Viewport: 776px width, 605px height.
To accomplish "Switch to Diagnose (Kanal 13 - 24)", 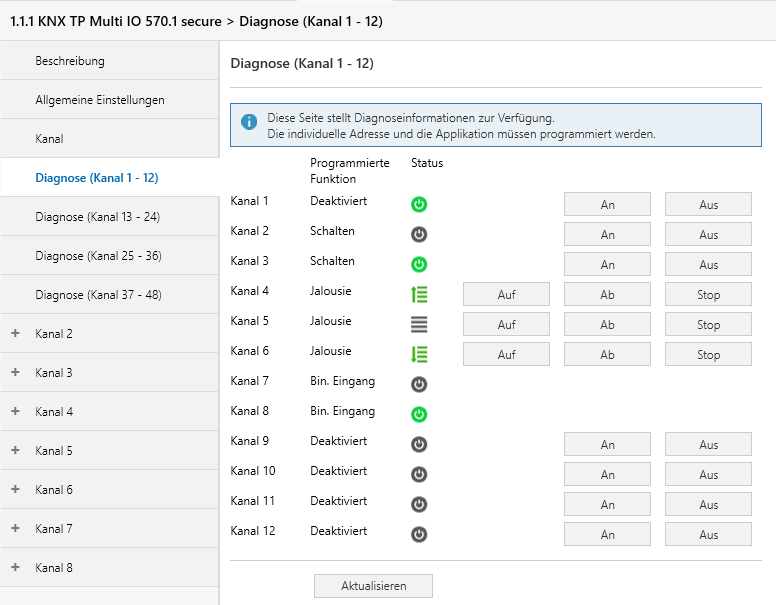I will (x=97, y=217).
